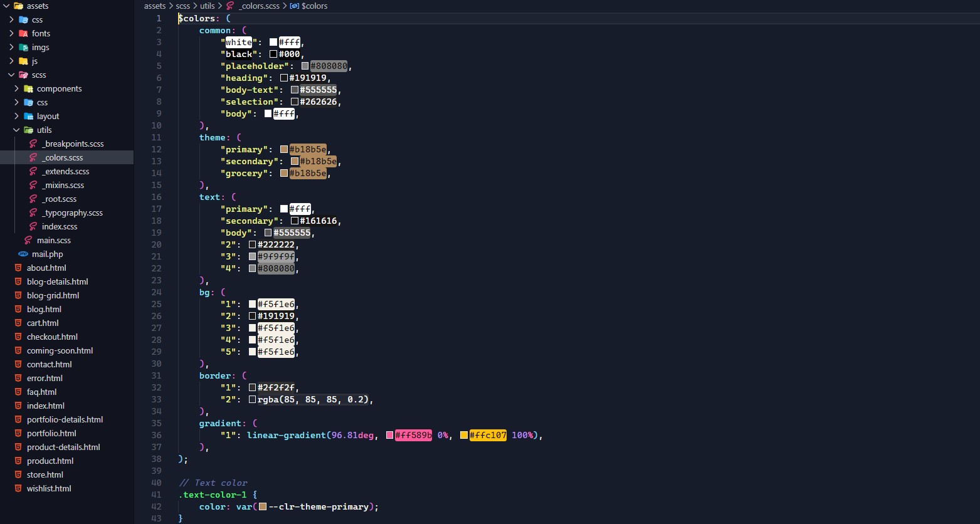Click the Sass icon beside _mixins.scss
The width and height of the screenshot is (980, 524).
click(x=33, y=186)
